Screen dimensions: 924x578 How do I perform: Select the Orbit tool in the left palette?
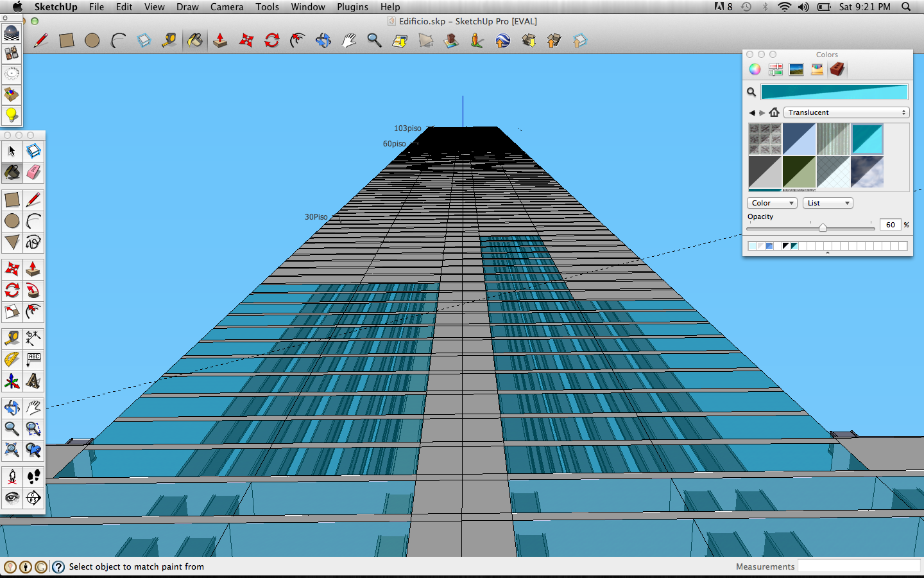point(12,407)
